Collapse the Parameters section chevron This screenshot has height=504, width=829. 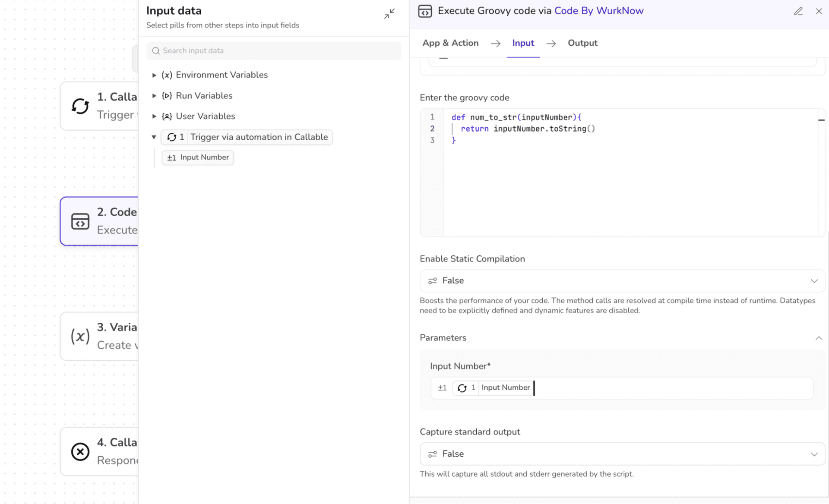819,338
